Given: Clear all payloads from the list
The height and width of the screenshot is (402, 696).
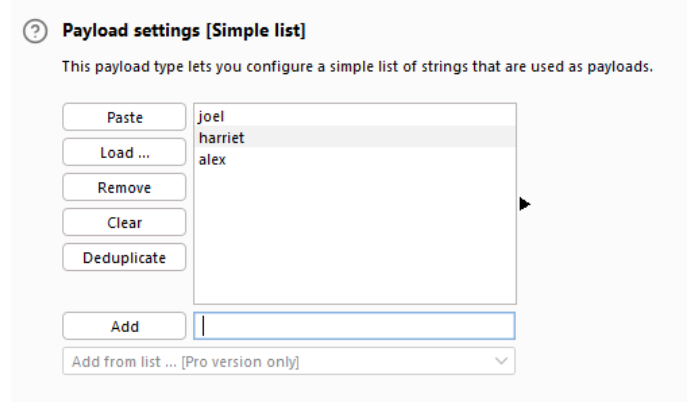Looking at the screenshot, I should (x=124, y=223).
